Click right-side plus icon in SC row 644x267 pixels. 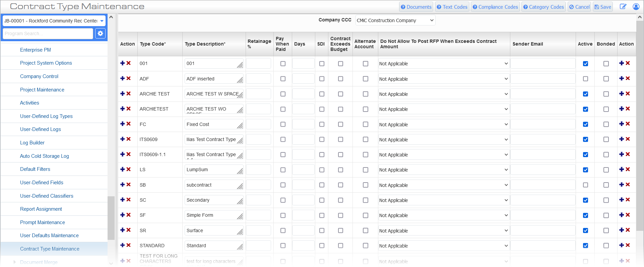point(622,200)
